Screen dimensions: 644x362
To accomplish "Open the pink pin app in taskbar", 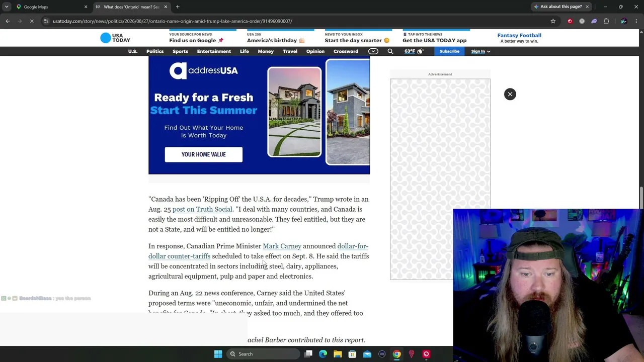I will [x=412, y=354].
